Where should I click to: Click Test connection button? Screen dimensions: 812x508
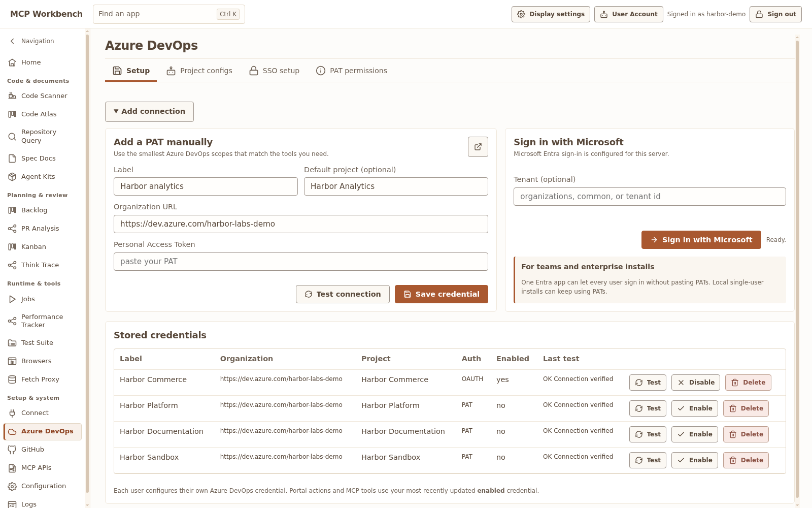point(343,294)
